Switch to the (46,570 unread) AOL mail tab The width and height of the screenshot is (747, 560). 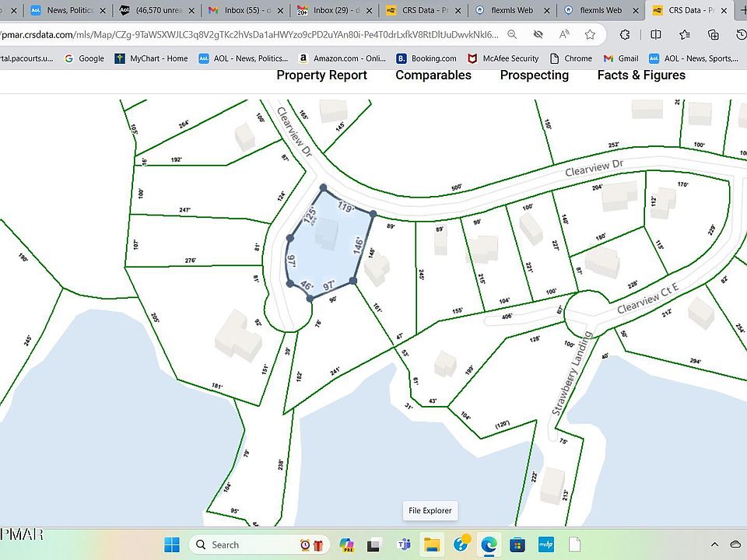[157, 10]
